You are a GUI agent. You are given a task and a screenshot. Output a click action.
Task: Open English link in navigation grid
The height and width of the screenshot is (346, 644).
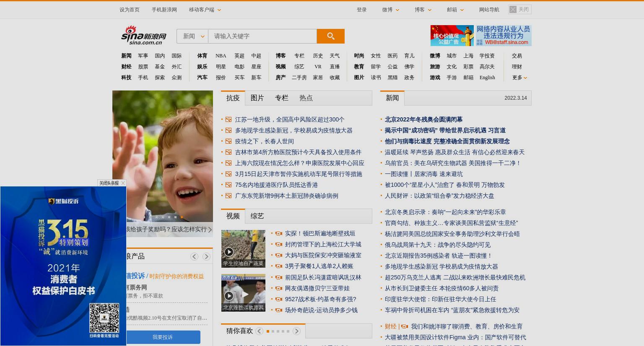[x=487, y=77]
